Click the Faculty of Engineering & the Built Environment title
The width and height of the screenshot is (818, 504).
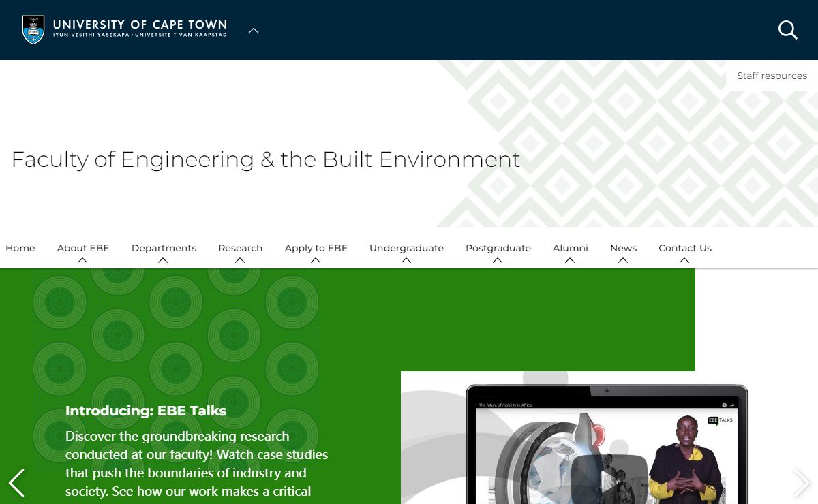[266, 159]
